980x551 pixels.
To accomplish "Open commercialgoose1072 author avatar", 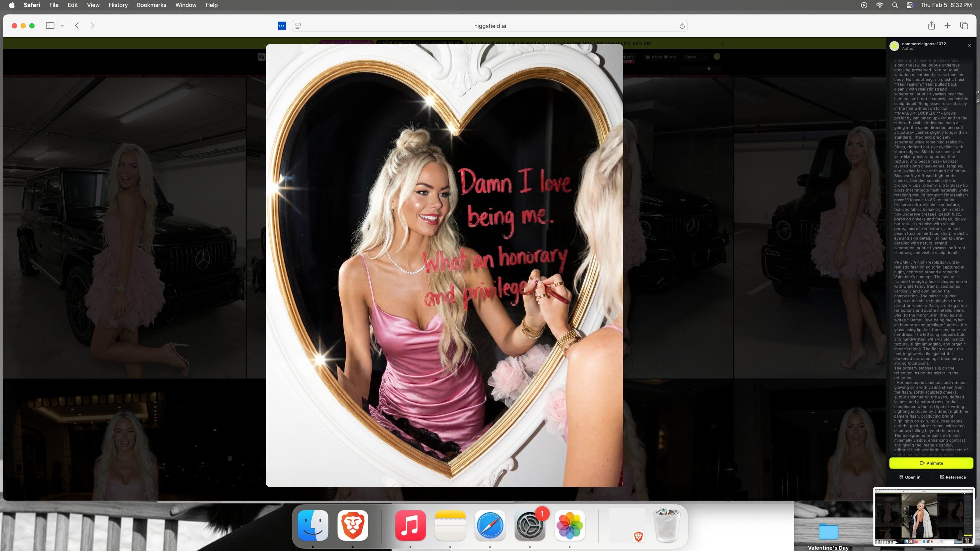I will pos(894,46).
